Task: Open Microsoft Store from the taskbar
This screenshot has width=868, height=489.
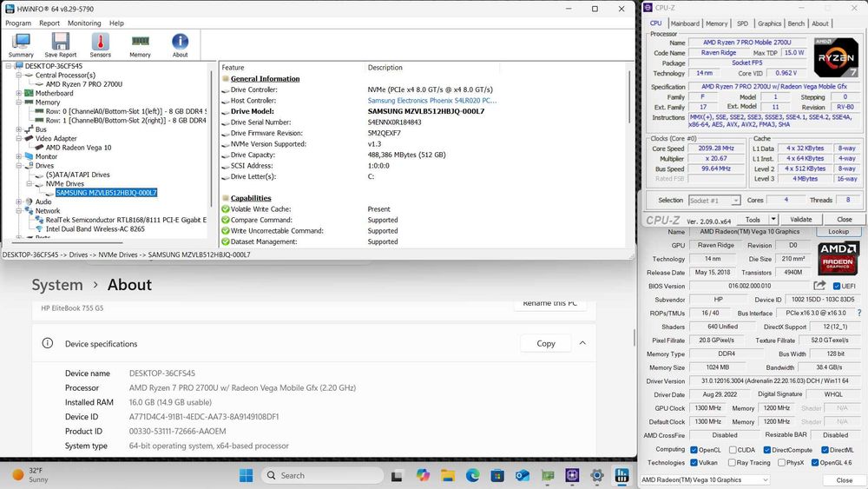Action: coord(497,475)
